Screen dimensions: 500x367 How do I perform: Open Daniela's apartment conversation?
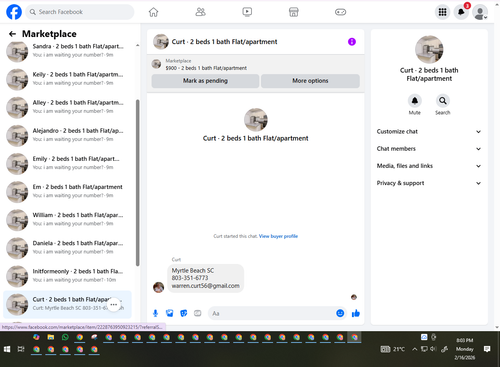[x=68, y=248]
